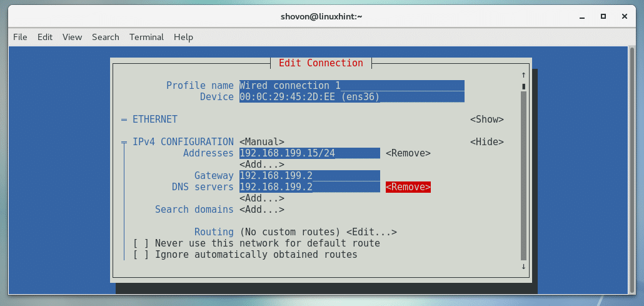Click the scroll up arrow in dialog
This screenshot has height=306, width=644.
tap(523, 75)
